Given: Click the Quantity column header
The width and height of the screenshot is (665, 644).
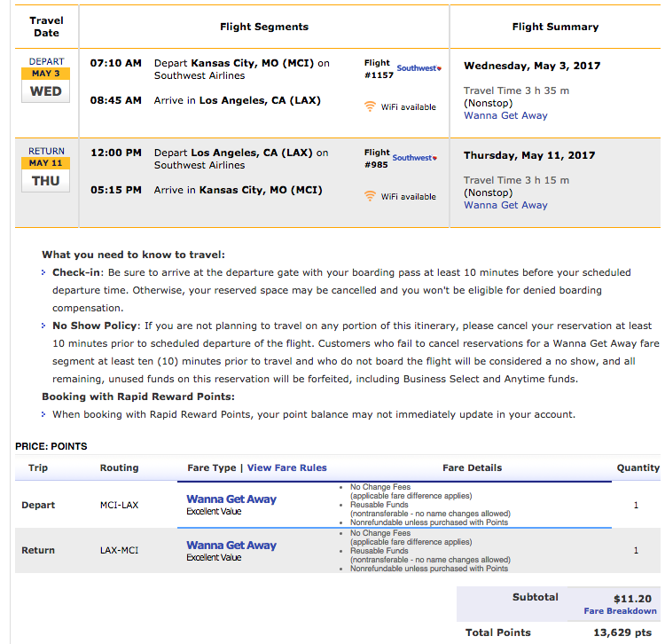Looking at the screenshot, I should pos(638,467).
